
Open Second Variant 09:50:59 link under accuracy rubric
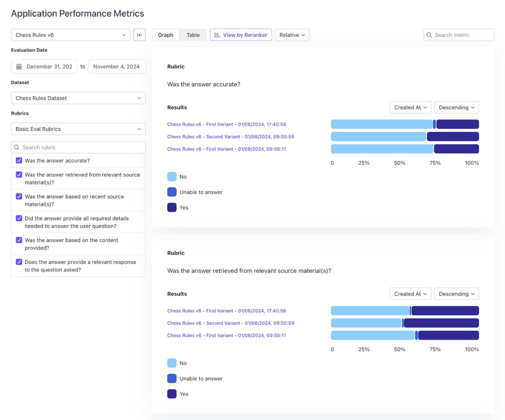click(231, 137)
